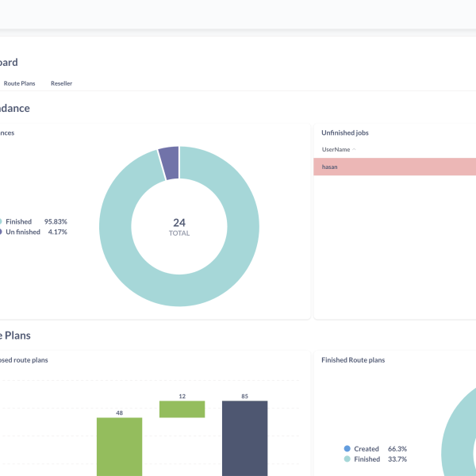Open the Finished Route plans card title
Screen dimensions: 476x476
tap(353, 359)
